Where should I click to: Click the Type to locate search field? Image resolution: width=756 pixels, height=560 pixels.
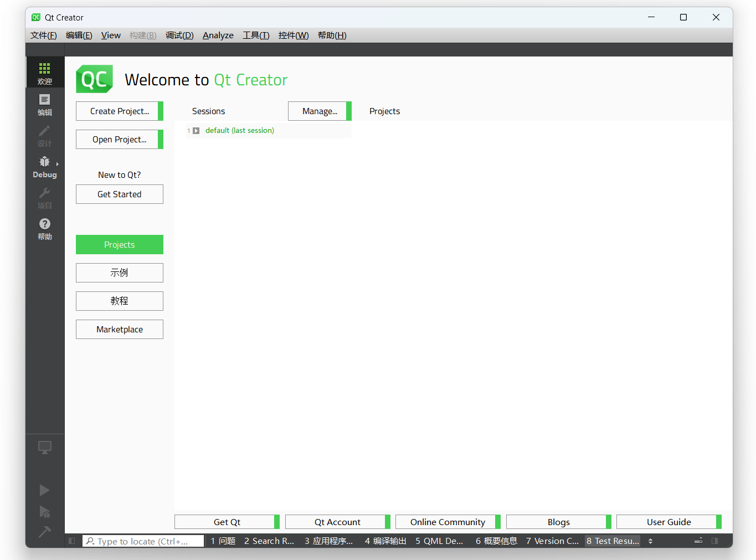pos(143,541)
